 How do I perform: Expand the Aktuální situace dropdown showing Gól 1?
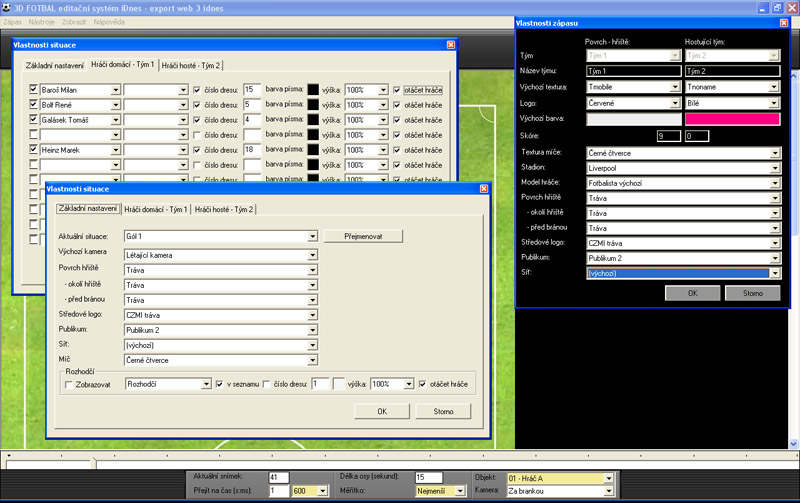tap(311, 237)
